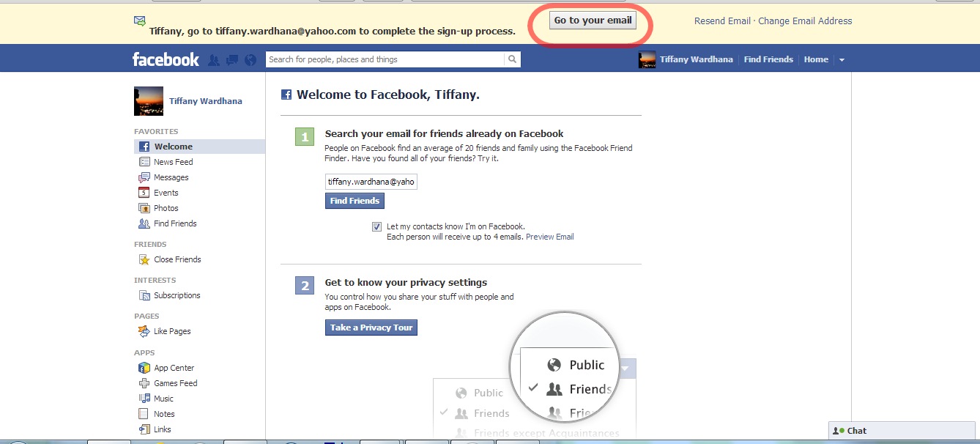Select Welcome in the Favorites sidebar

tap(199, 147)
